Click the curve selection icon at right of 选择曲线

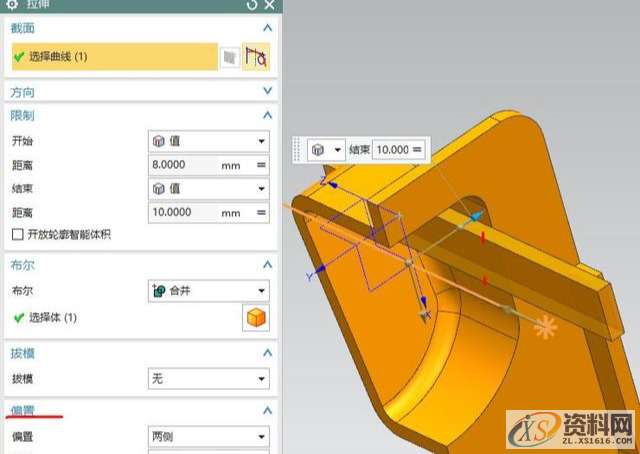[x=256, y=57]
